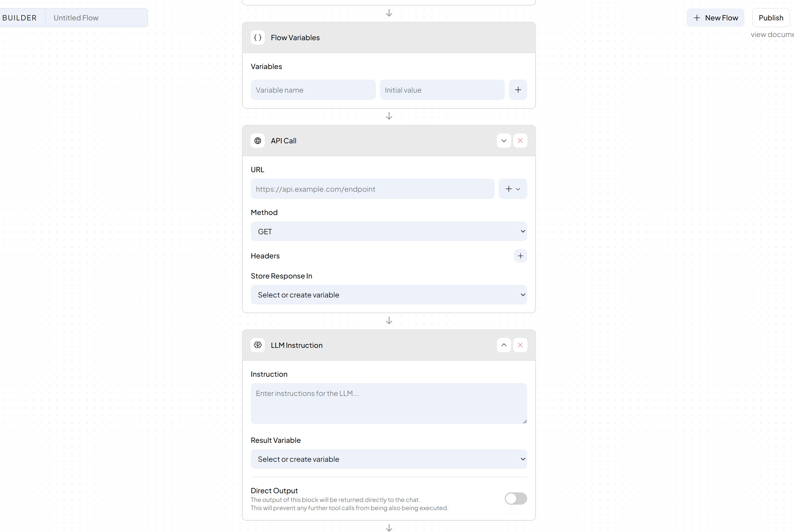Collapse the API Call block

click(503, 140)
